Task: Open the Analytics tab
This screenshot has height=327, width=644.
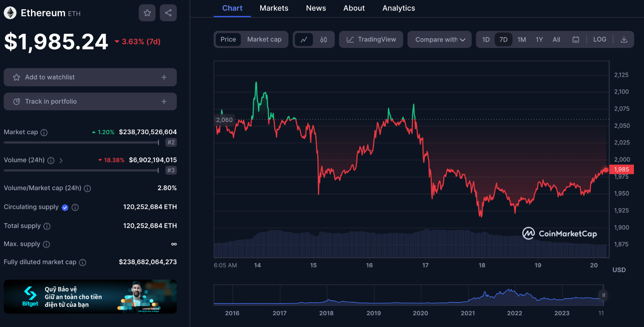Action: (x=399, y=8)
